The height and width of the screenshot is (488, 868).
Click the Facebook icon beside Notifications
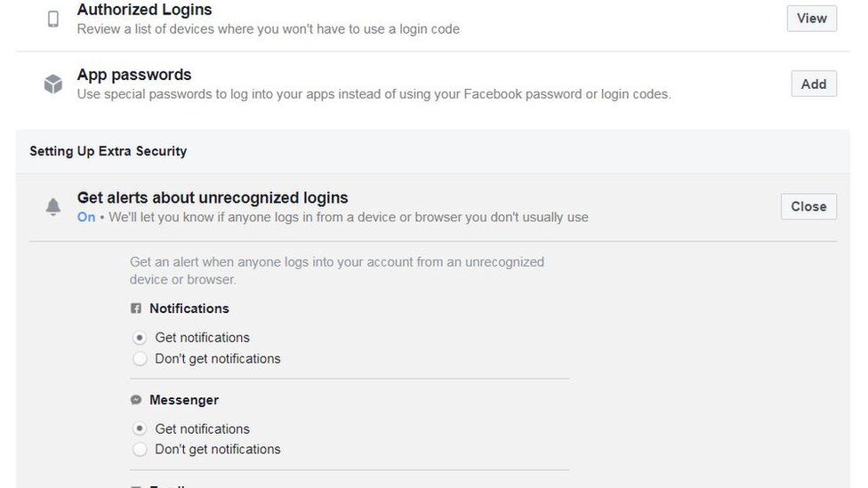tap(136, 308)
